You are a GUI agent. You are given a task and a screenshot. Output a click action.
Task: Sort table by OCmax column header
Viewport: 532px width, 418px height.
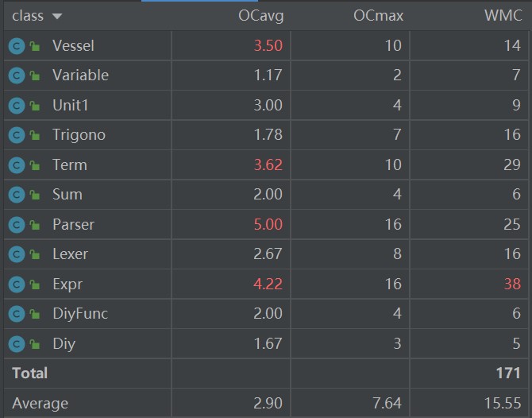[x=378, y=16]
